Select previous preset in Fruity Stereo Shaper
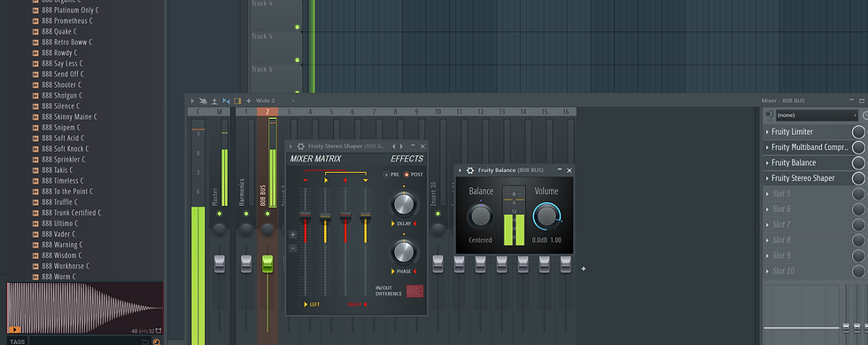Viewport: 868px width, 345px height. pyautogui.click(x=393, y=146)
